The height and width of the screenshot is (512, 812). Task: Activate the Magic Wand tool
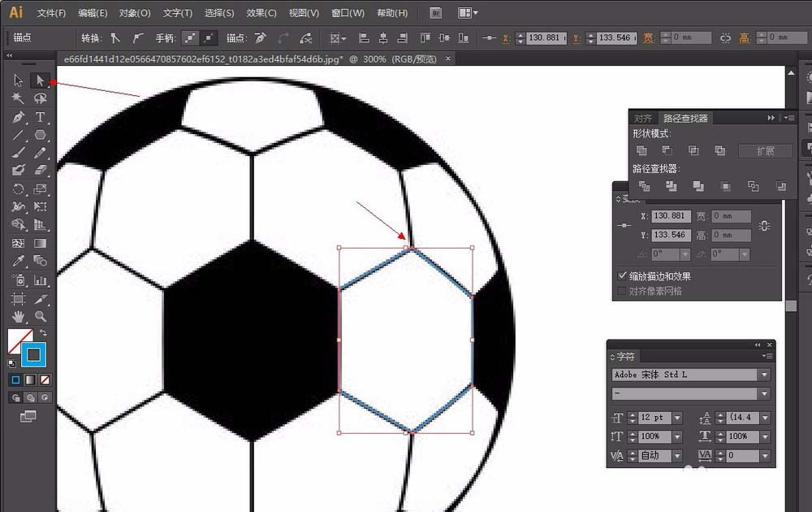[x=18, y=98]
